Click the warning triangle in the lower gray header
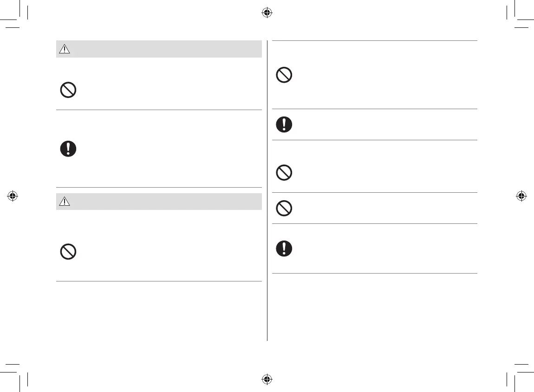The image size is (534, 392). [x=65, y=202]
